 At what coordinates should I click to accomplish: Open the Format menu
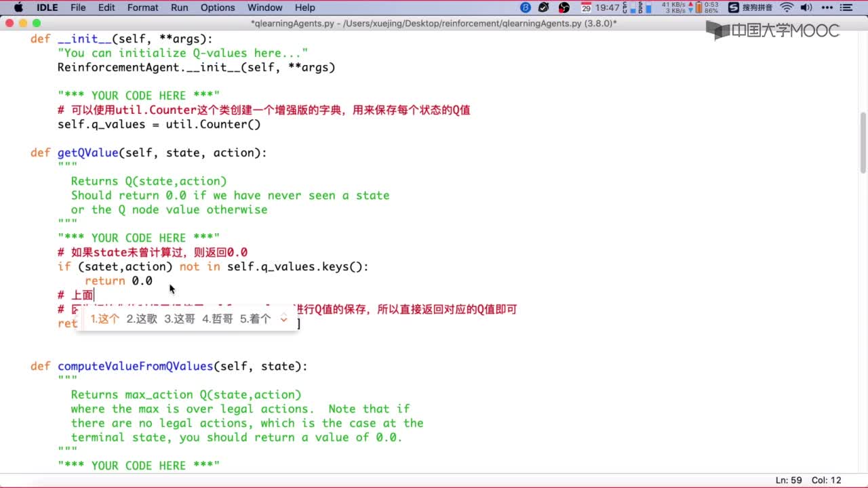tap(142, 7)
